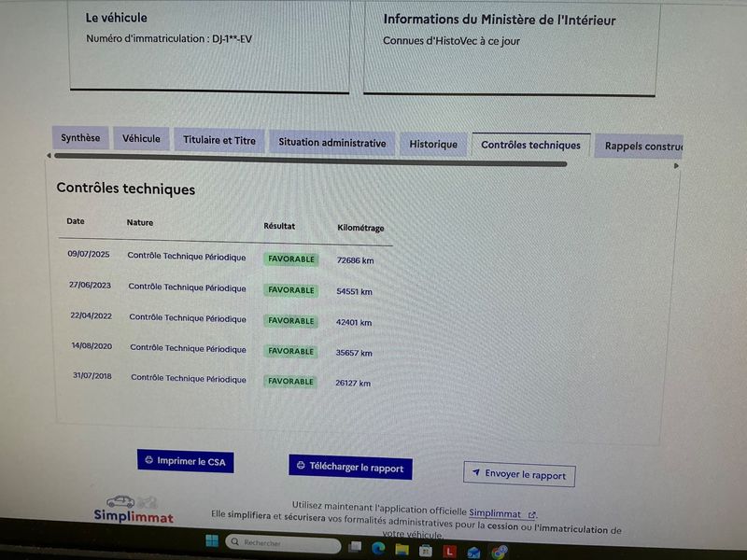Screen dimensions: 747x560
Task: Select the Situation administrative tab
Action: tap(332, 143)
